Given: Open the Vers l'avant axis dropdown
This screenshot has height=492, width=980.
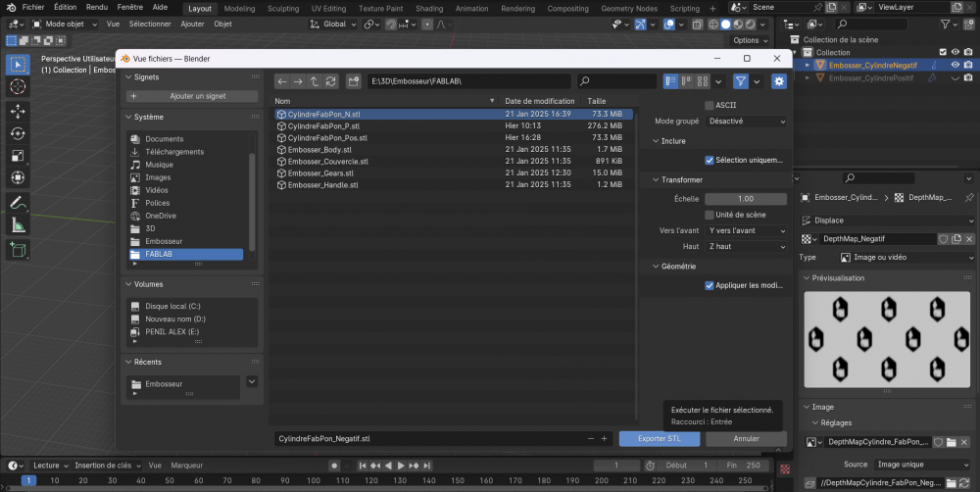Looking at the screenshot, I should pos(746,230).
